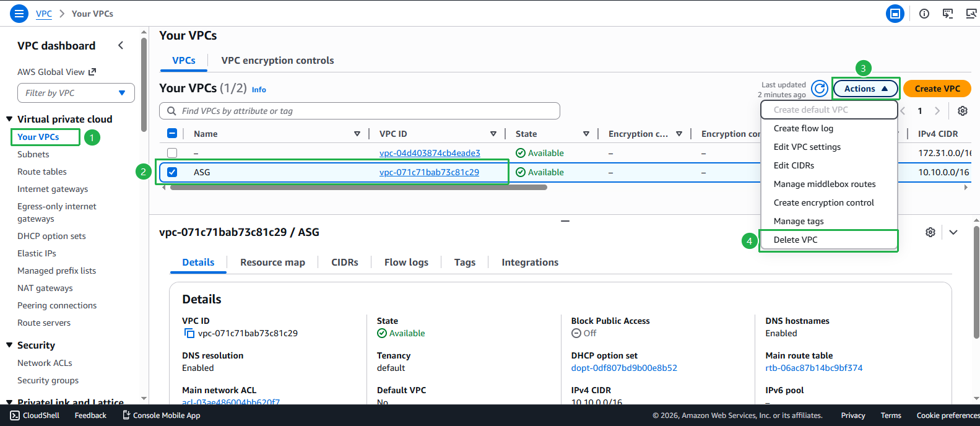Select Manage tags from the Actions menu
Image resolution: width=980 pixels, height=426 pixels.
tap(829, 221)
